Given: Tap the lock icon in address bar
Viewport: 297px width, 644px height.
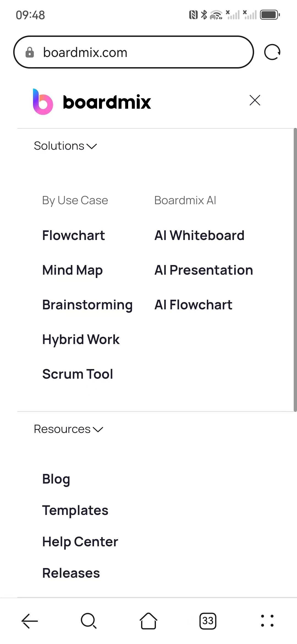Looking at the screenshot, I should click(30, 52).
